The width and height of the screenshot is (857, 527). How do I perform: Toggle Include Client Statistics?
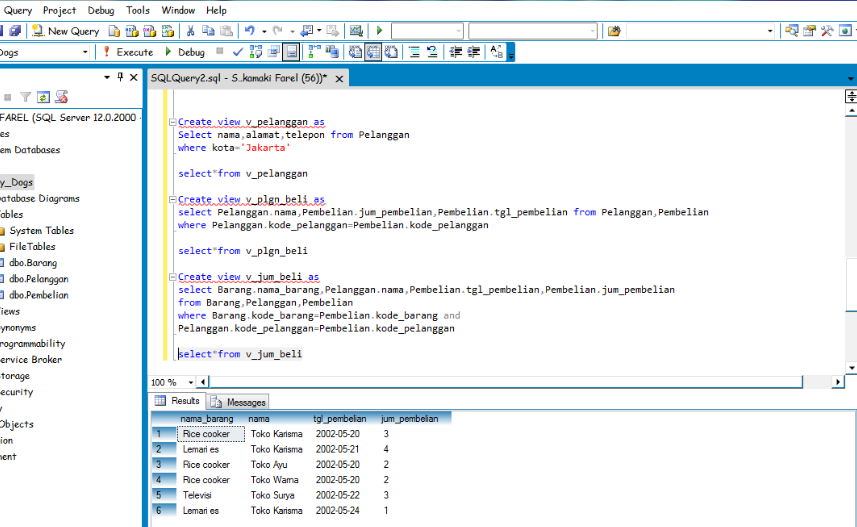(332, 52)
